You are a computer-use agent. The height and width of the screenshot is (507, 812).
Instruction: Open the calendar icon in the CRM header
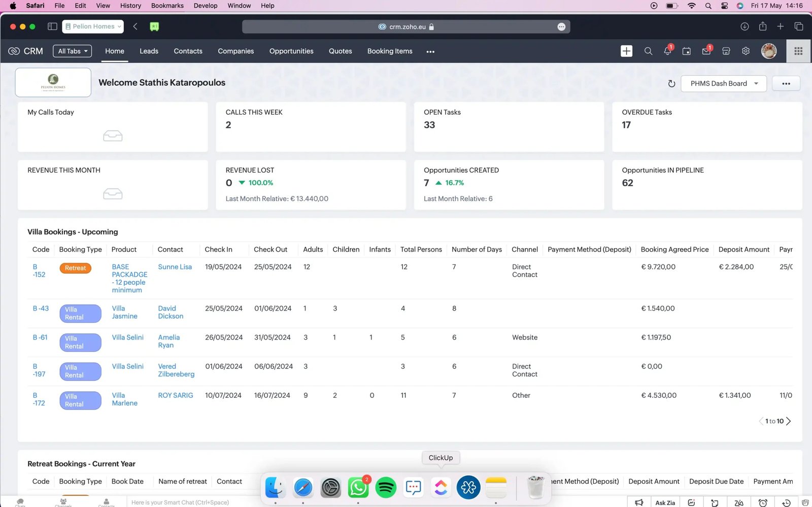tap(687, 51)
